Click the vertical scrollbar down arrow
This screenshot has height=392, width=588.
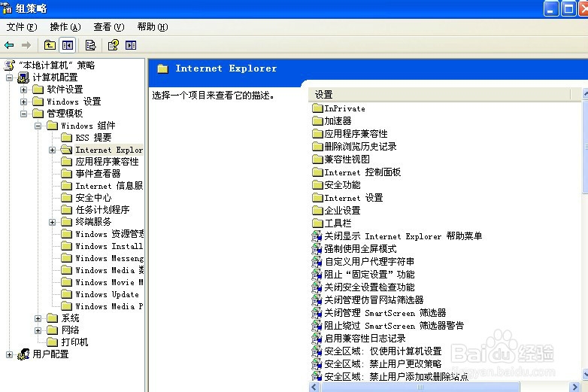585,374
